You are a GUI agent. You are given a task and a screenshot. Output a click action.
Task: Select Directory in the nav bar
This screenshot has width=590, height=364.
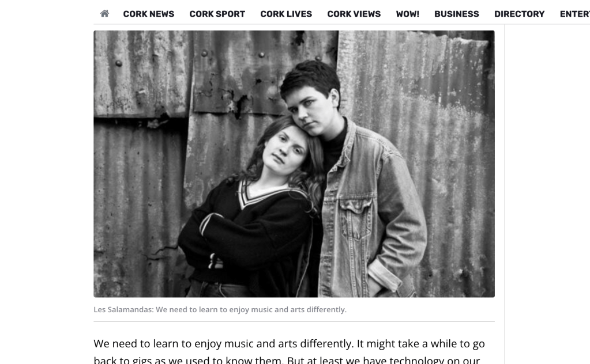(x=519, y=14)
